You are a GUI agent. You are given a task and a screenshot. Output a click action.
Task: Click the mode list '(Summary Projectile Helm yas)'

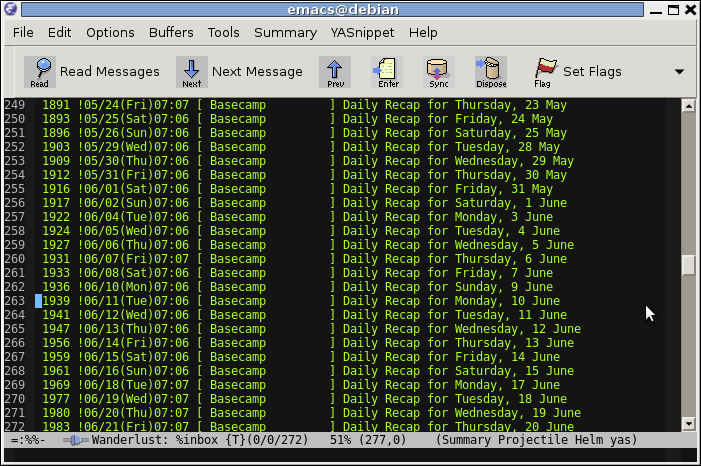tap(536, 440)
